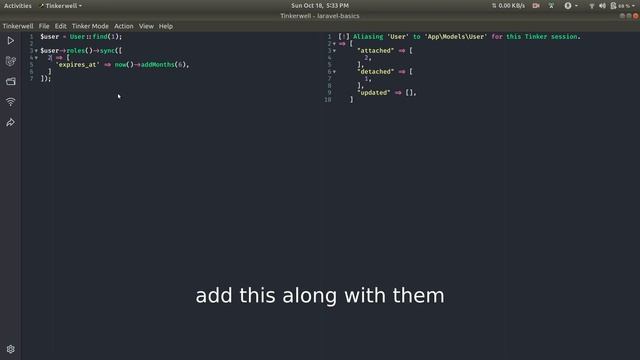This screenshot has height=360, width=640.
Task: Click the screen recording indicator in top bar
Action: click(x=536, y=6)
